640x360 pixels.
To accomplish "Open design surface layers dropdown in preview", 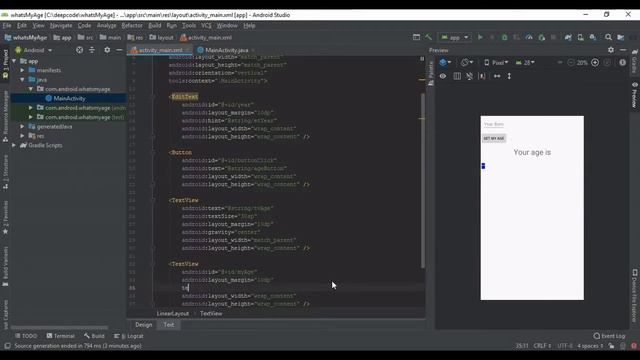I will coord(445,62).
